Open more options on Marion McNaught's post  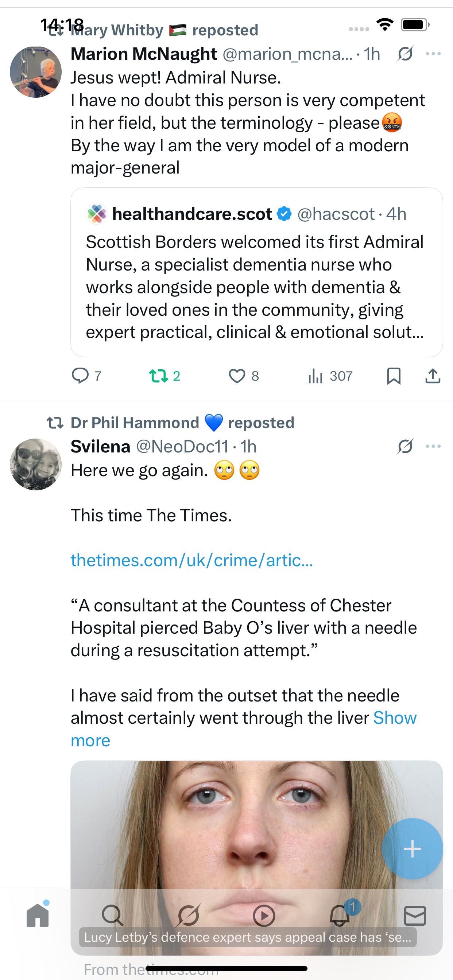pos(433,54)
